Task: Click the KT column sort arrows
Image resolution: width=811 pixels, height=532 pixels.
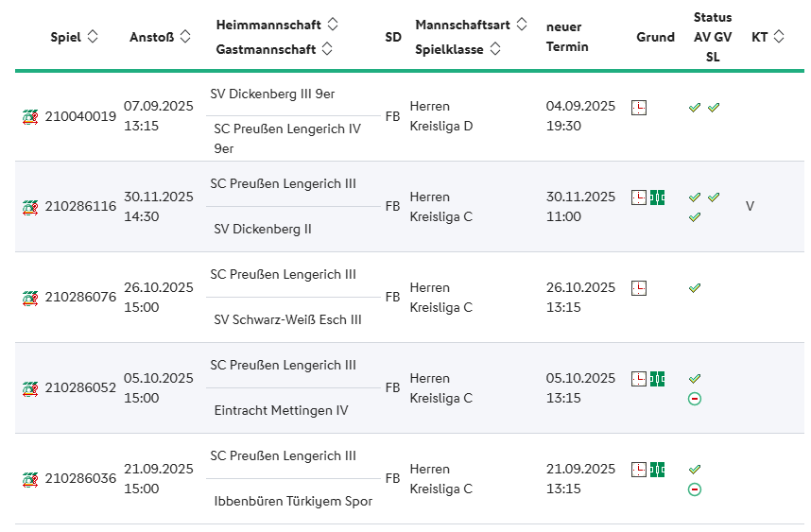Action: pyautogui.click(x=779, y=37)
